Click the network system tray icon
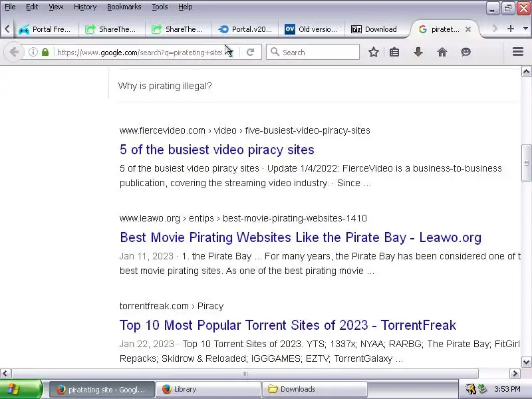This screenshot has width=532, height=399. click(483, 389)
